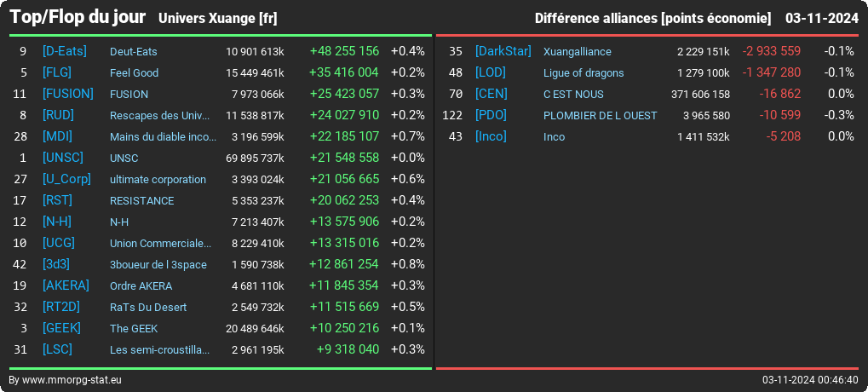Screen dimensions: 868x392
Task: Click the [UCG] alliance tag
Action: [x=59, y=243]
